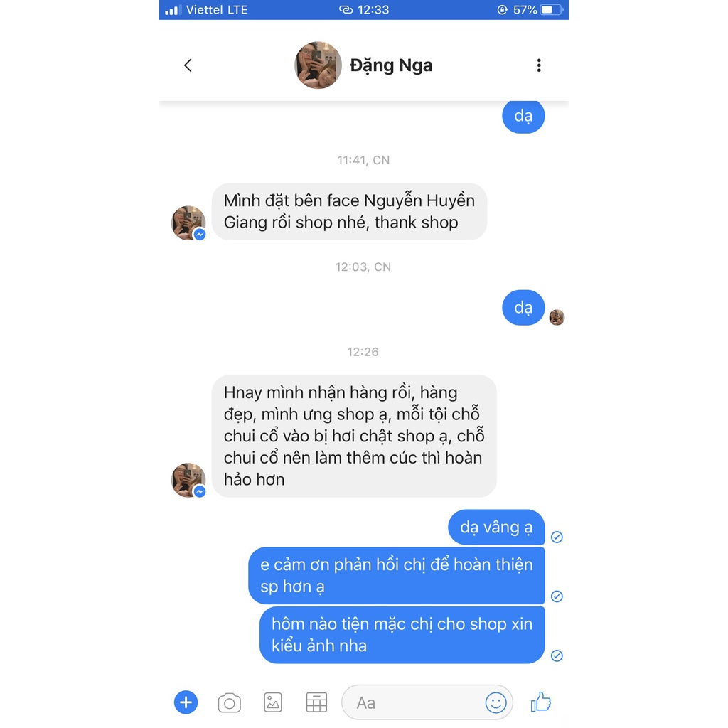Viewport: 728px width, 728px height.
Task: Open the photo gallery icon
Action: point(273,702)
